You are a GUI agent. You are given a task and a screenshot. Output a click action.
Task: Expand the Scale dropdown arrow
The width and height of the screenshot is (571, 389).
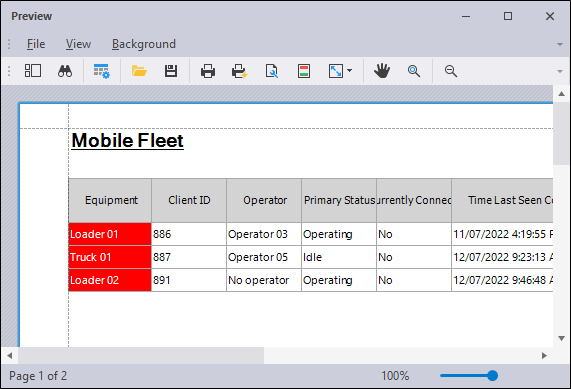350,71
